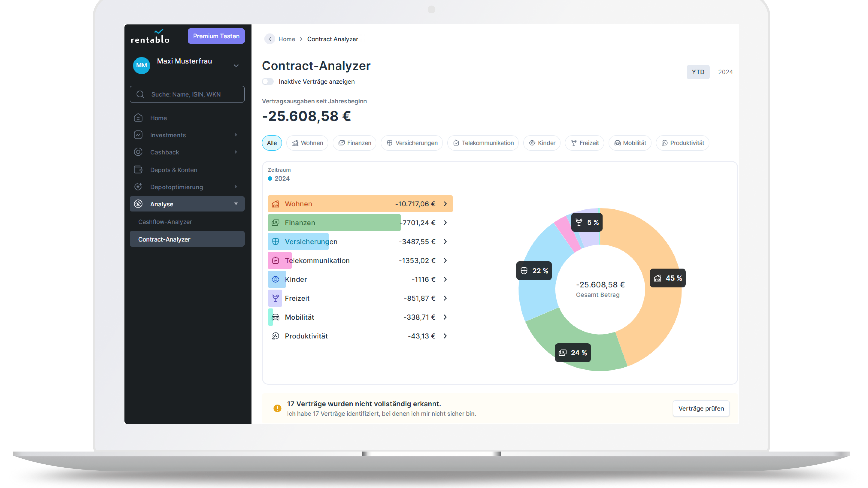Image resolution: width=868 pixels, height=488 pixels.
Task: Click the rentablo logo
Action: (x=150, y=36)
